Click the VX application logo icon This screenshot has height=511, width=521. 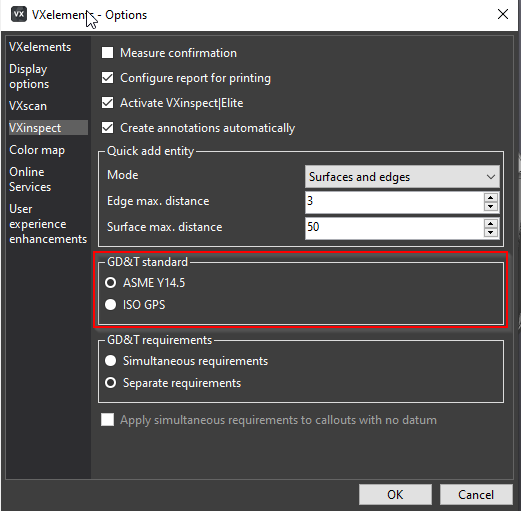point(19,15)
